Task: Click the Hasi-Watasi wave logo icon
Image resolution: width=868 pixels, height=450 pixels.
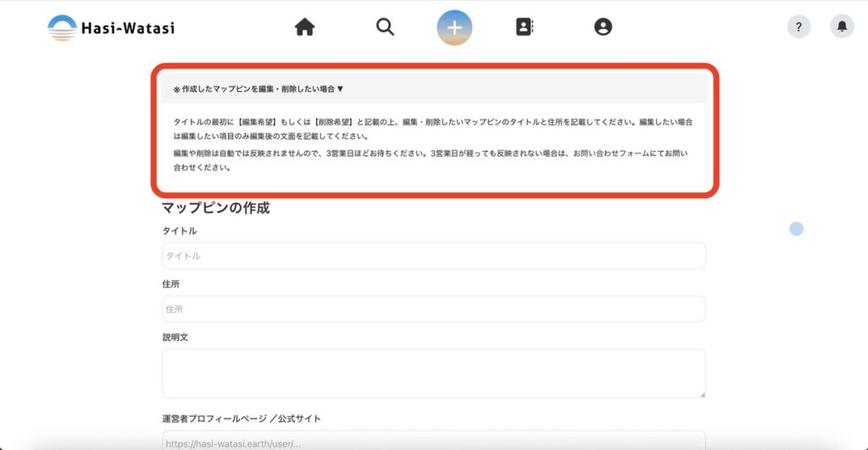Action: pyautogui.click(x=61, y=27)
